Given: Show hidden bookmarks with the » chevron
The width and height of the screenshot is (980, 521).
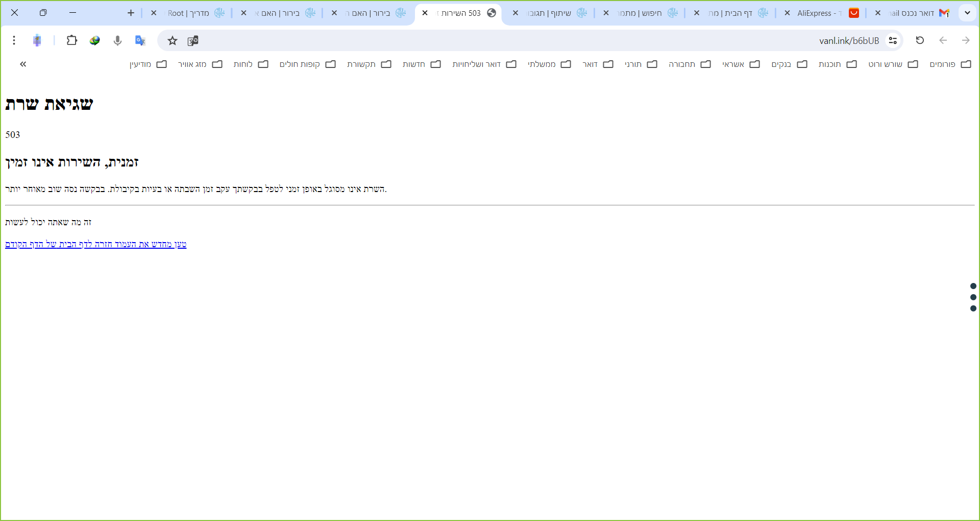Looking at the screenshot, I should pyautogui.click(x=23, y=64).
